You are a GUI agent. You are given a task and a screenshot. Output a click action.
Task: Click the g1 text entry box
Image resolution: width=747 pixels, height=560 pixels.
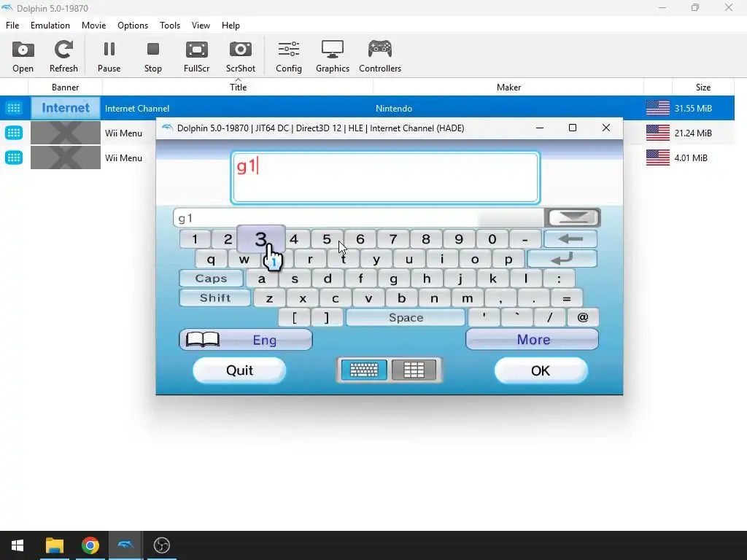(x=385, y=178)
